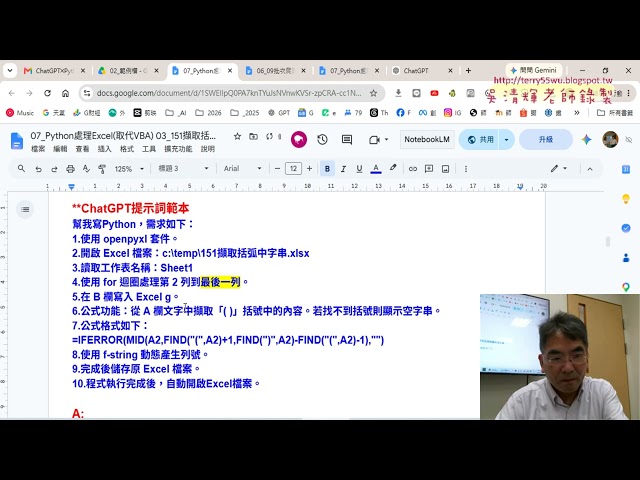Open the highlight color picker

pyautogui.click(x=393, y=168)
